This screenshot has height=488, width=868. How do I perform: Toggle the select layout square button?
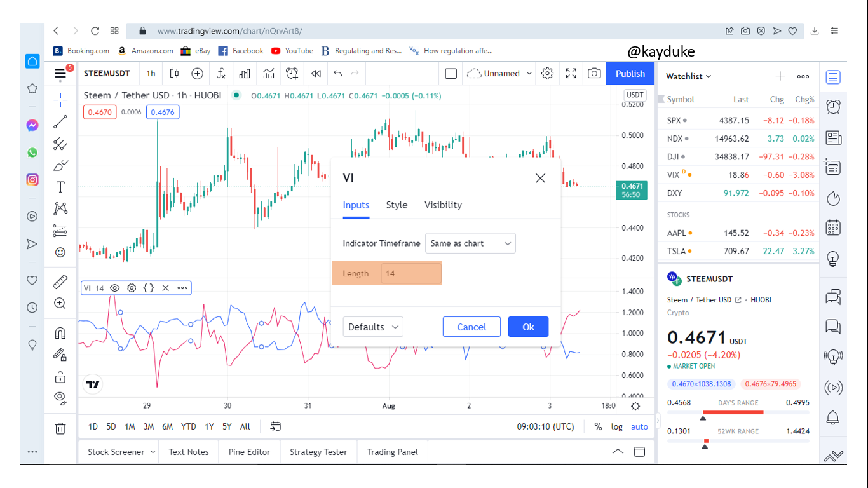click(x=451, y=74)
